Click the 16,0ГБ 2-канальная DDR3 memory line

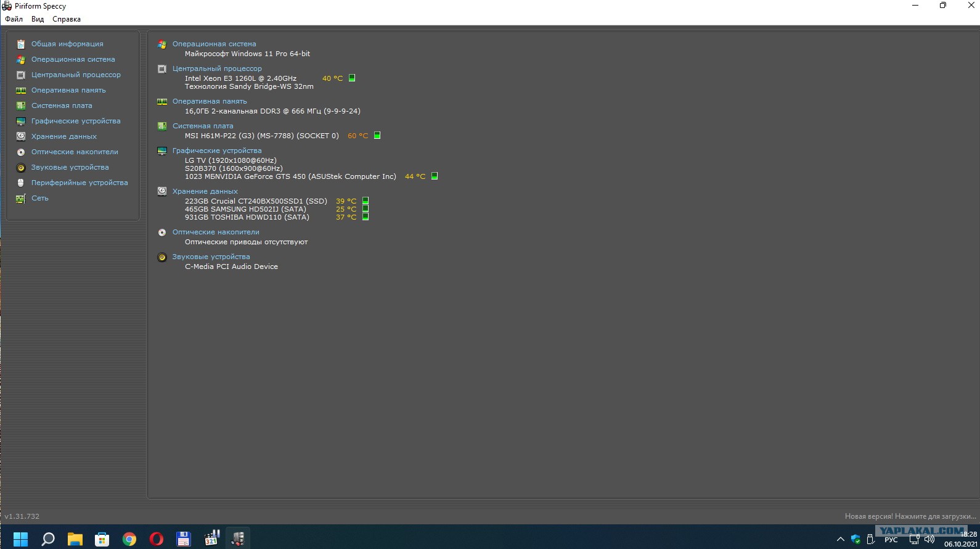click(272, 111)
